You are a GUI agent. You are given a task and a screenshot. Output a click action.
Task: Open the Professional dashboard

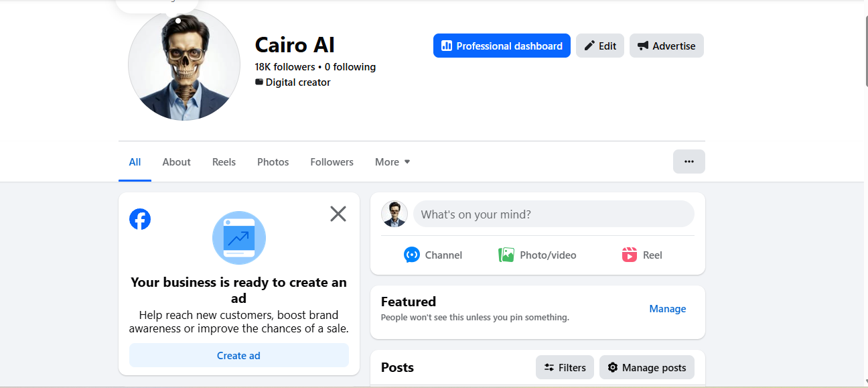tap(502, 46)
